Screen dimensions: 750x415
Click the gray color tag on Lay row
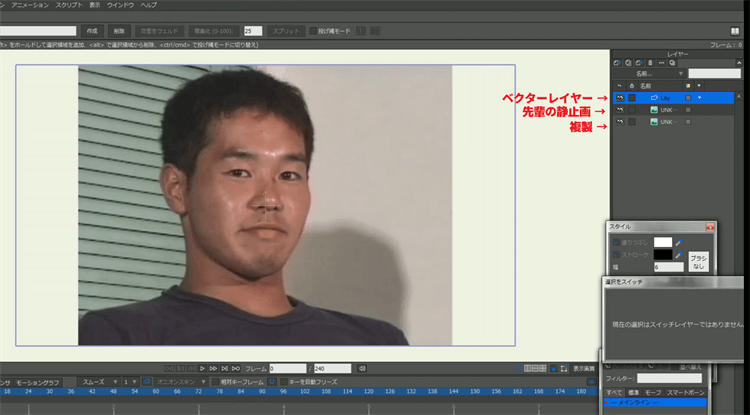tap(688, 98)
